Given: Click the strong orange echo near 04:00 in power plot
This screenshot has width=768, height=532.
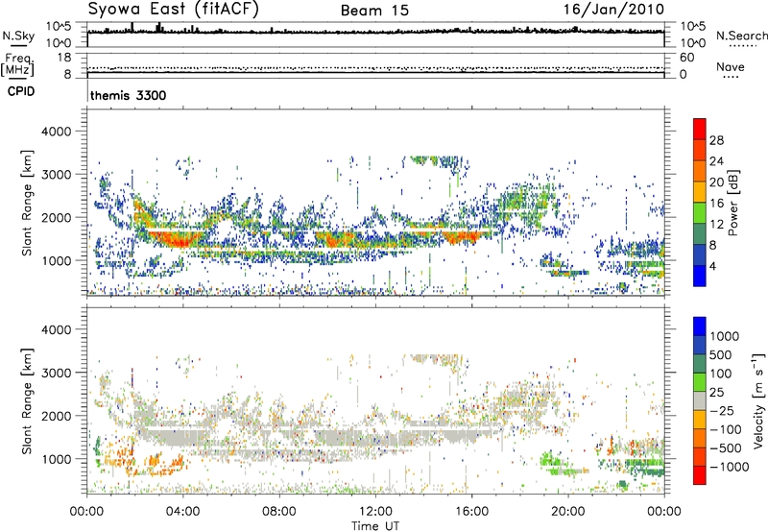Looking at the screenshot, I should pos(179,239).
